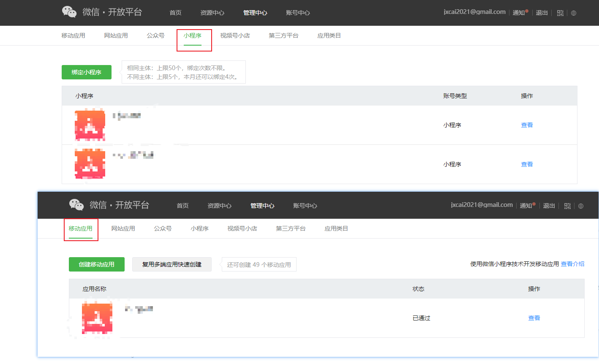Click 查看 for the approved mobile app

tap(534, 318)
